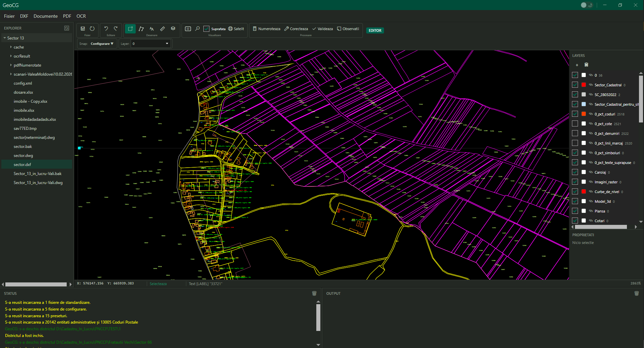Uncheck the Suprafata checkbox
The image size is (644, 348).
(x=206, y=29)
